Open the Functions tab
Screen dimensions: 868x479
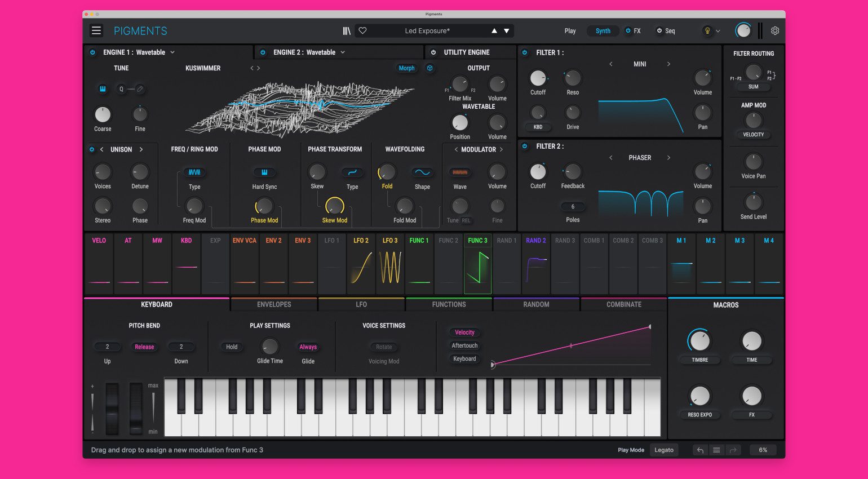pyautogui.click(x=449, y=304)
